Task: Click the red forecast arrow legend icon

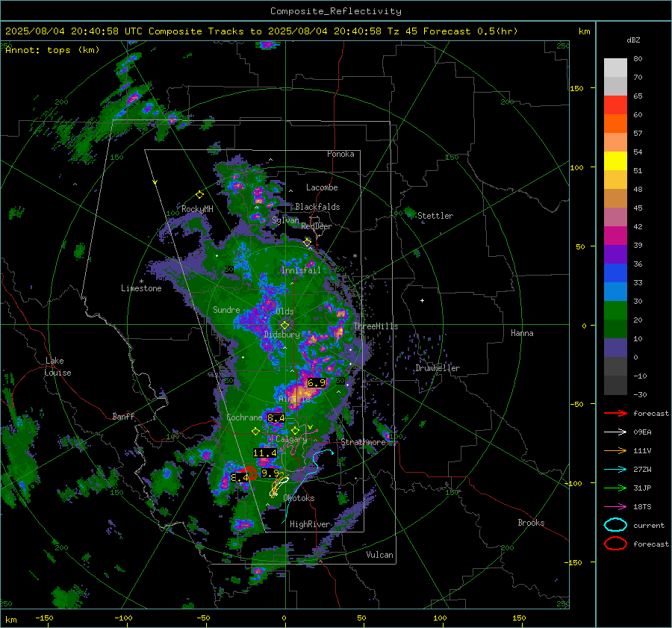Action: pos(615,413)
